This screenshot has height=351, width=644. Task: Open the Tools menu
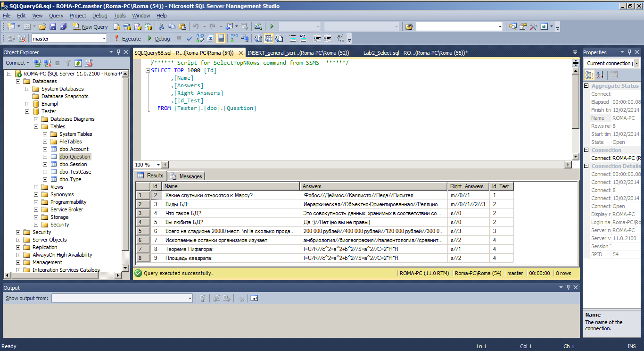(120, 16)
